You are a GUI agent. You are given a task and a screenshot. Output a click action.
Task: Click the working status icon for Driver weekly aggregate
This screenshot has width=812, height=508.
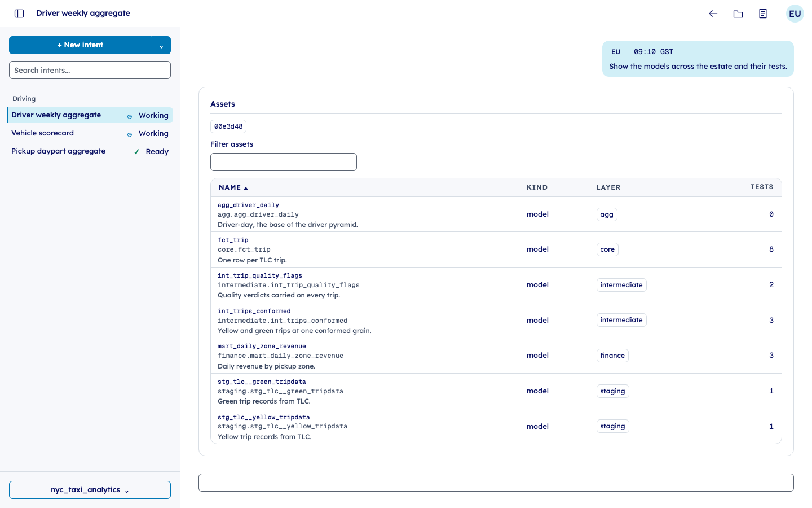tap(130, 116)
